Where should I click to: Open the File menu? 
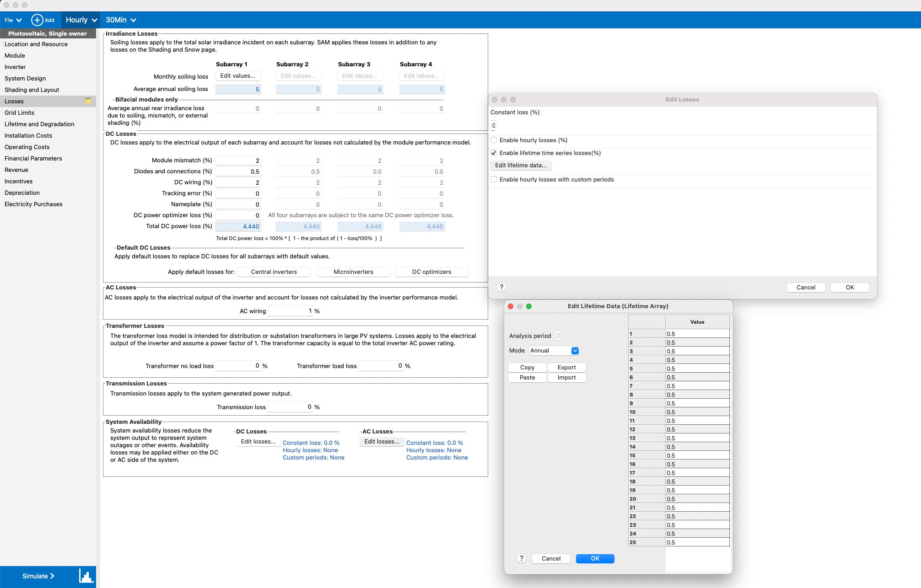13,20
